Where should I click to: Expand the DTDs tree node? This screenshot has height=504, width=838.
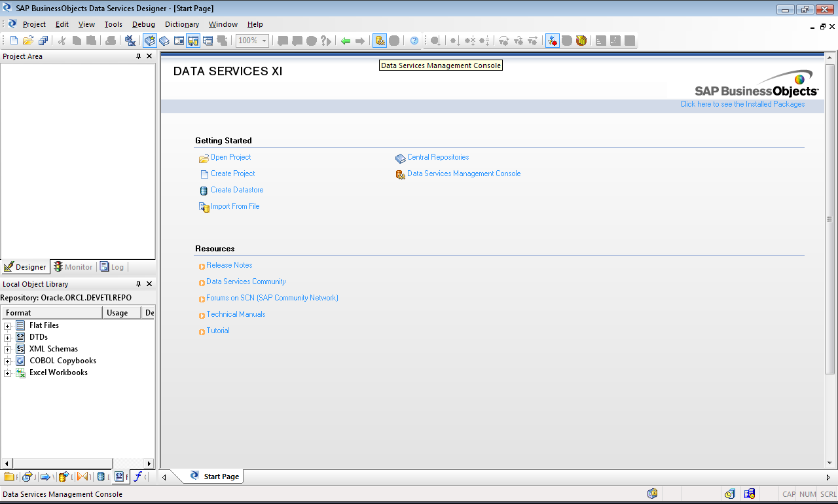click(x=8, y=337)
